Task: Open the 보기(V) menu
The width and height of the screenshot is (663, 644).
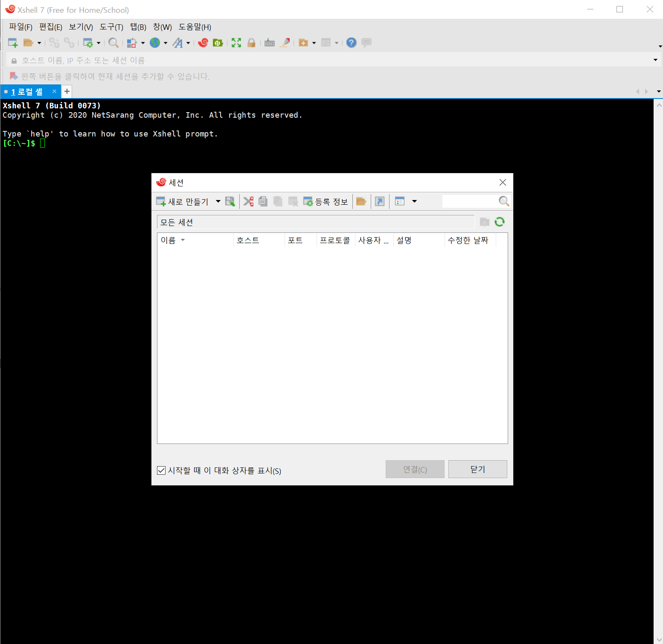Action: [x=81, y=27]
